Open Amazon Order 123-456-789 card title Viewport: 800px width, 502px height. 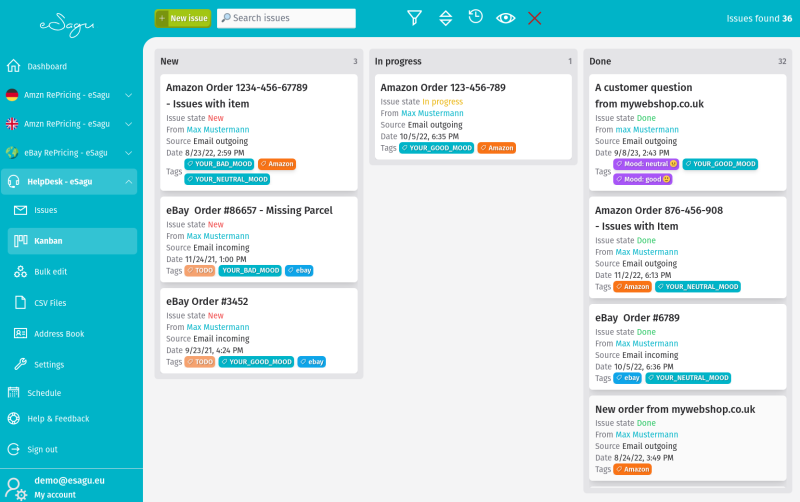[x=443, y=87]
